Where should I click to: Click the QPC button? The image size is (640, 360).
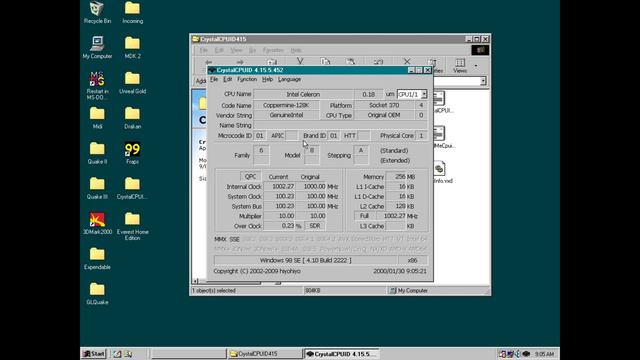tap(251, 176)
